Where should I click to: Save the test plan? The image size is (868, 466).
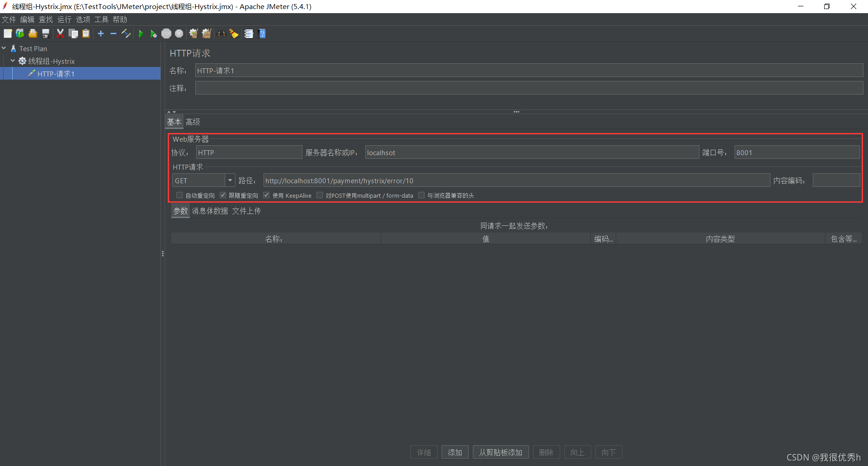[x=45, y=33]
